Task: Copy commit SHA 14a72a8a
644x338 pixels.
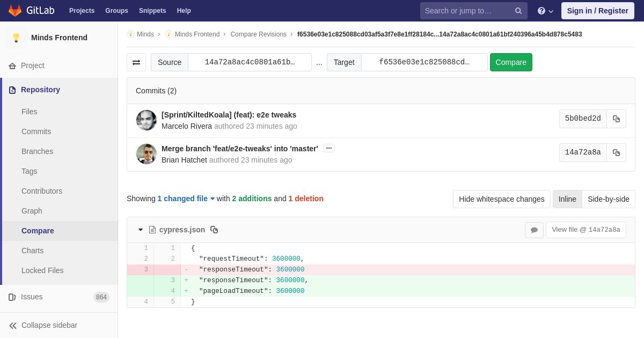Action: 616,152
